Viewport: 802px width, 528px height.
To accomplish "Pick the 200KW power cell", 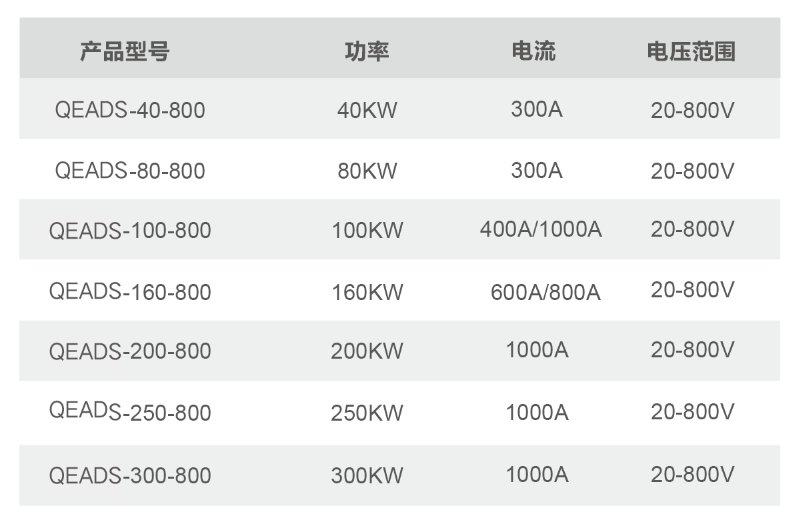I will click(367, 352).
